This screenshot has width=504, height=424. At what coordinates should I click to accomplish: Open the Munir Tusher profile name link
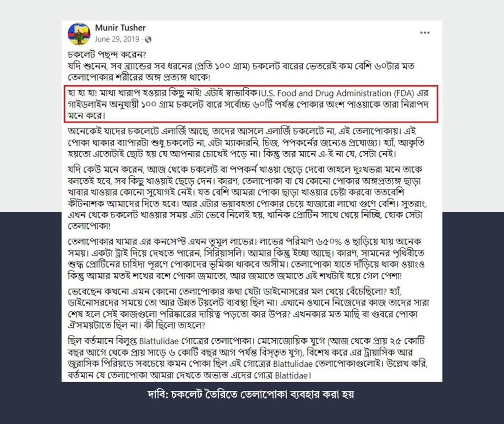[120, 28]
